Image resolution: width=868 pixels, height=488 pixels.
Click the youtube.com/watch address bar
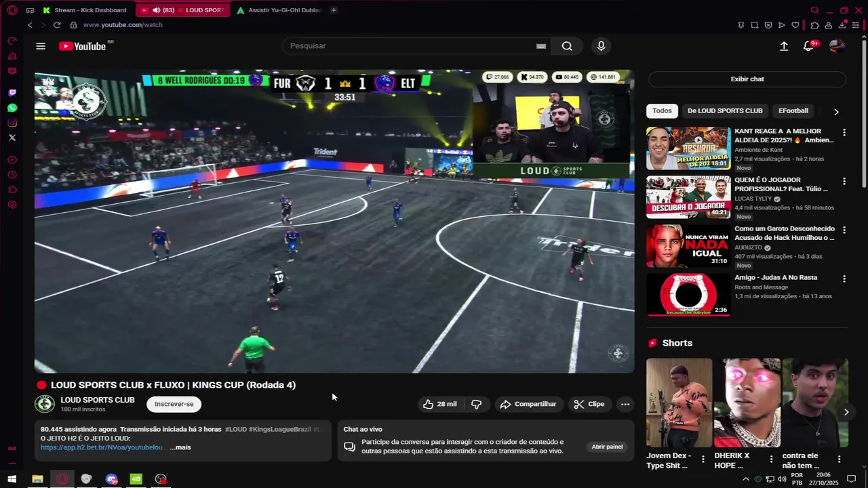[x=122, y=25]
